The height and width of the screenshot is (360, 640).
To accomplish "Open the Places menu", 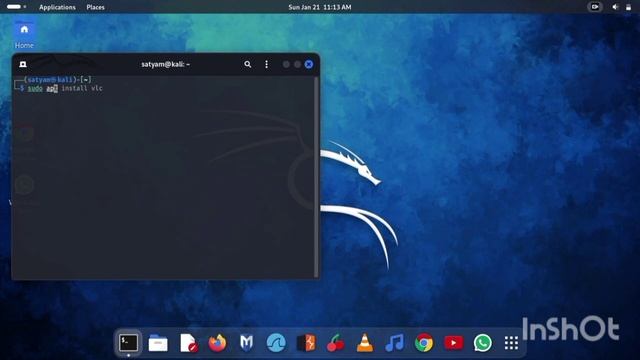I will [x=96, y=7].
